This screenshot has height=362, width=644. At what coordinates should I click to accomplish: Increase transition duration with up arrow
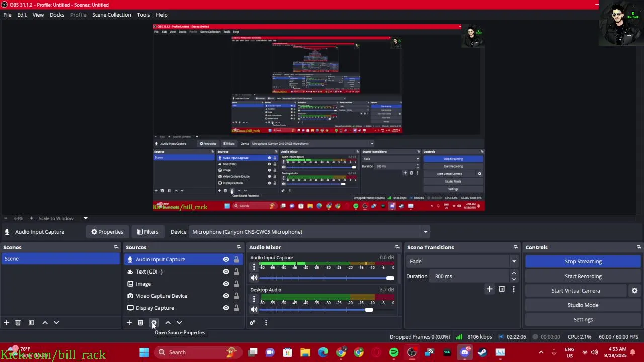click(x=514, y=273)
